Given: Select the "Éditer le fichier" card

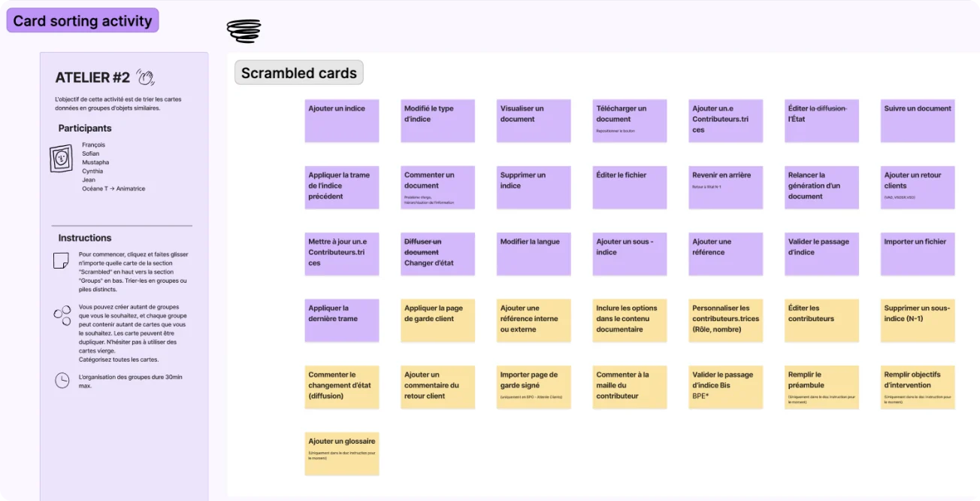Looking at the screenshot, I should pyautogui.click(x=630, y=187).
